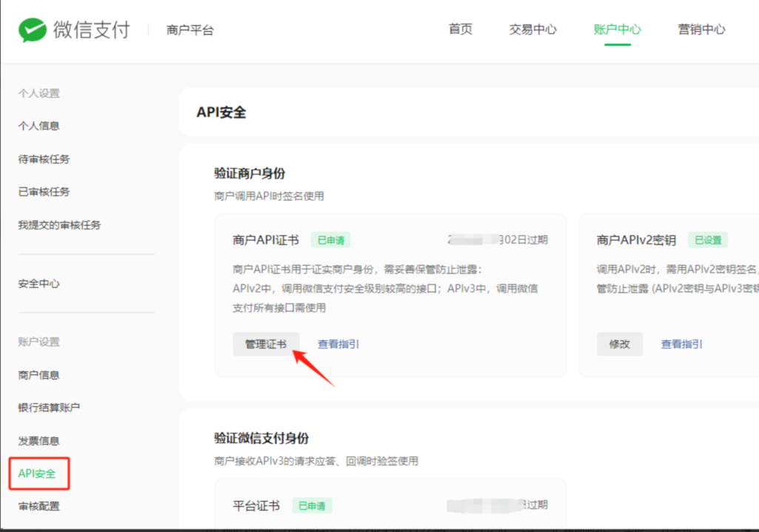Viewport: 759px width, 532px height.
Task: Open 个人信息 in sidebar
Action: 38,126
